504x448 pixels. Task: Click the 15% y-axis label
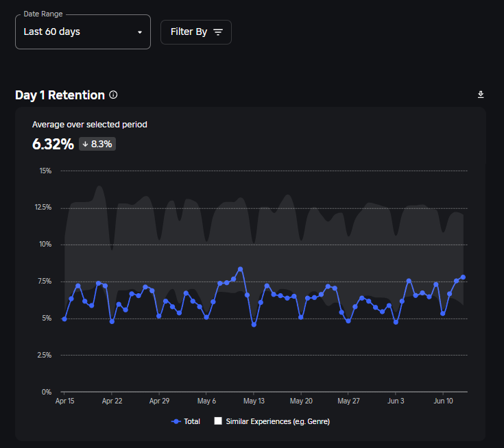click(x=46, y=171)
